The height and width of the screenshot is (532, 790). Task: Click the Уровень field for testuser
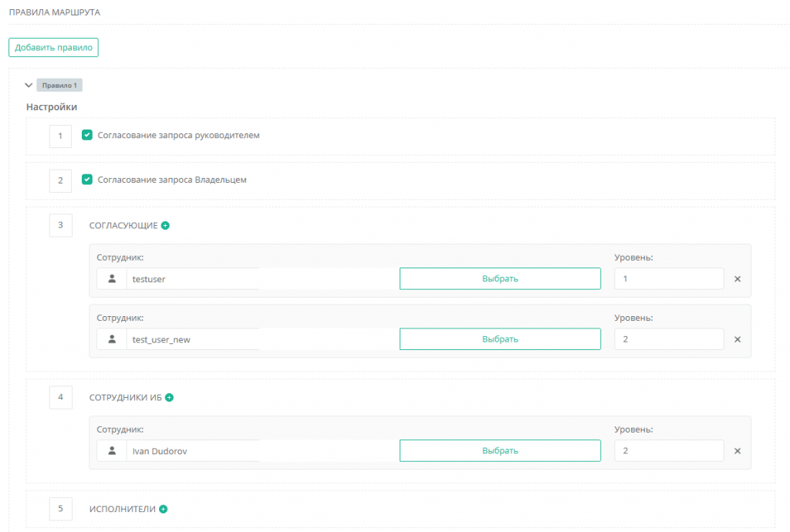tap(668, 279)
